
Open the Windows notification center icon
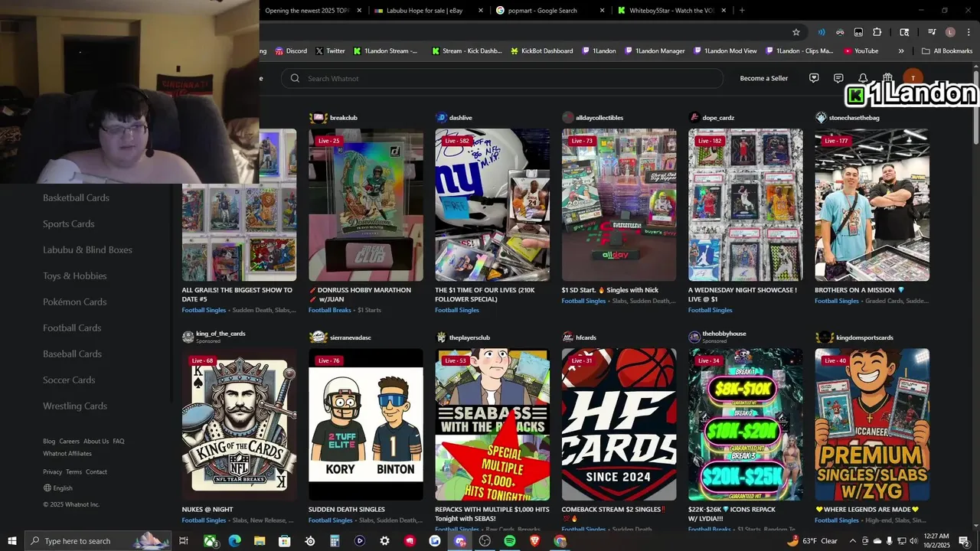coord(964,541)
